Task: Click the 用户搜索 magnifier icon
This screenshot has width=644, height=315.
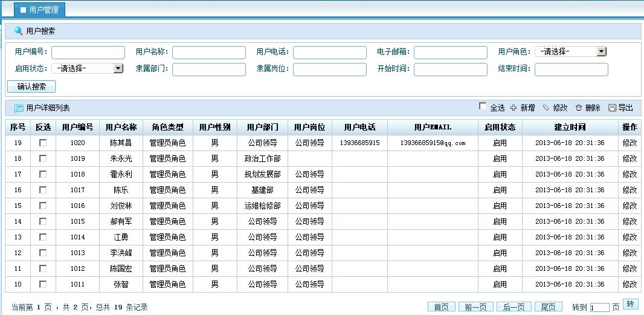Action: coord(19,31)
